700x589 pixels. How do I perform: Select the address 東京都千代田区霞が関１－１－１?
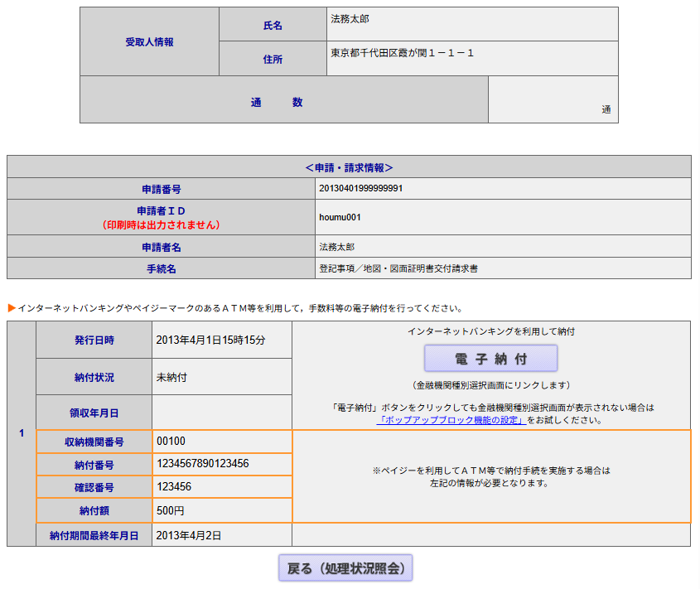[x=402, y=53]
